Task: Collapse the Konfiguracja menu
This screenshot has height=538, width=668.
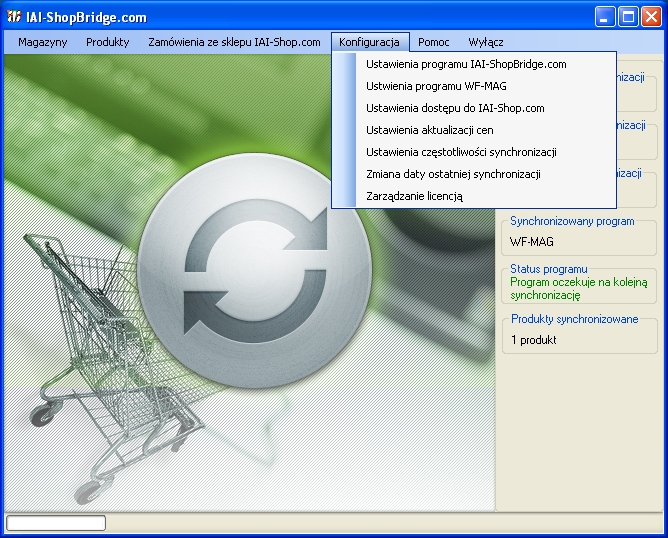Action: click(369, 42)
